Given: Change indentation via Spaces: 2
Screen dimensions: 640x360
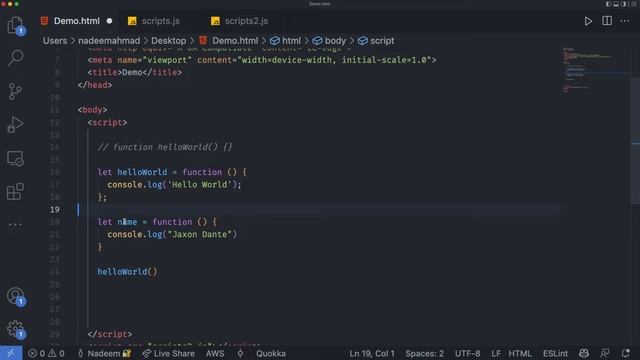Looking at the screenshot, I should point(424,353).
